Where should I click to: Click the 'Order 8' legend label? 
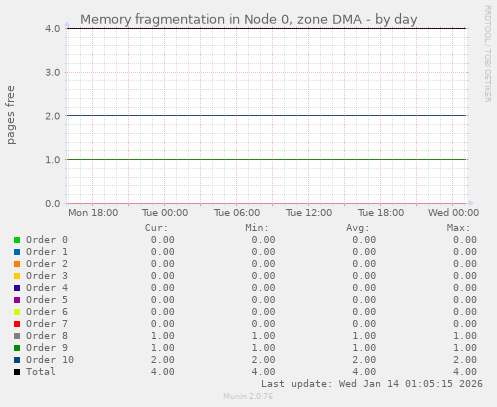47,336
